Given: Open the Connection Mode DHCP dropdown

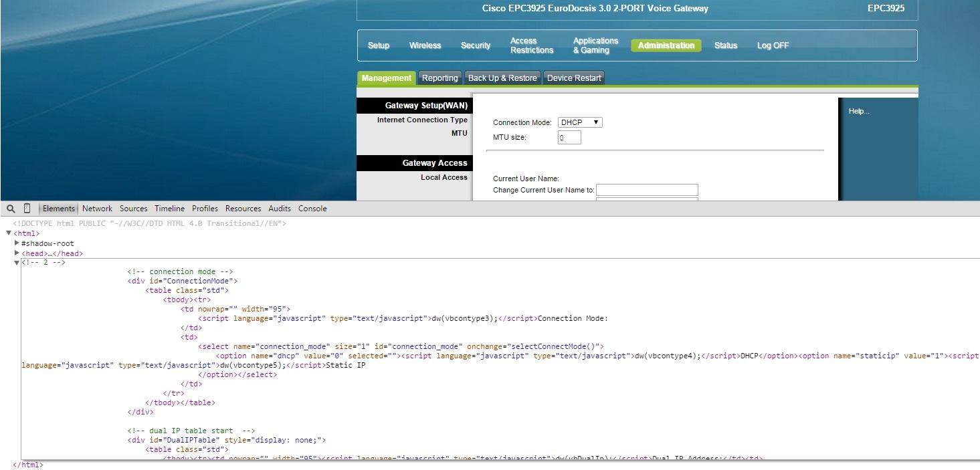Looking at the screenshot, I should [x=580, y=122].
